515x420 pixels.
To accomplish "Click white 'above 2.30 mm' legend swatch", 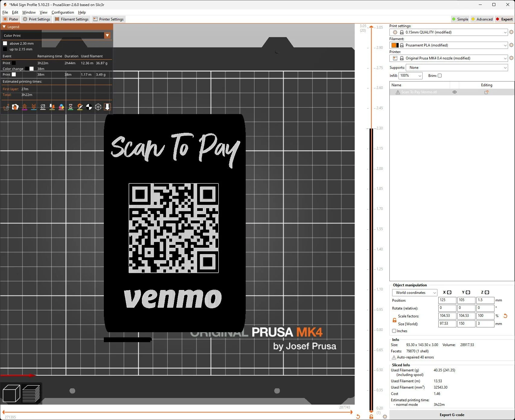I will click(x=5, y=43).
